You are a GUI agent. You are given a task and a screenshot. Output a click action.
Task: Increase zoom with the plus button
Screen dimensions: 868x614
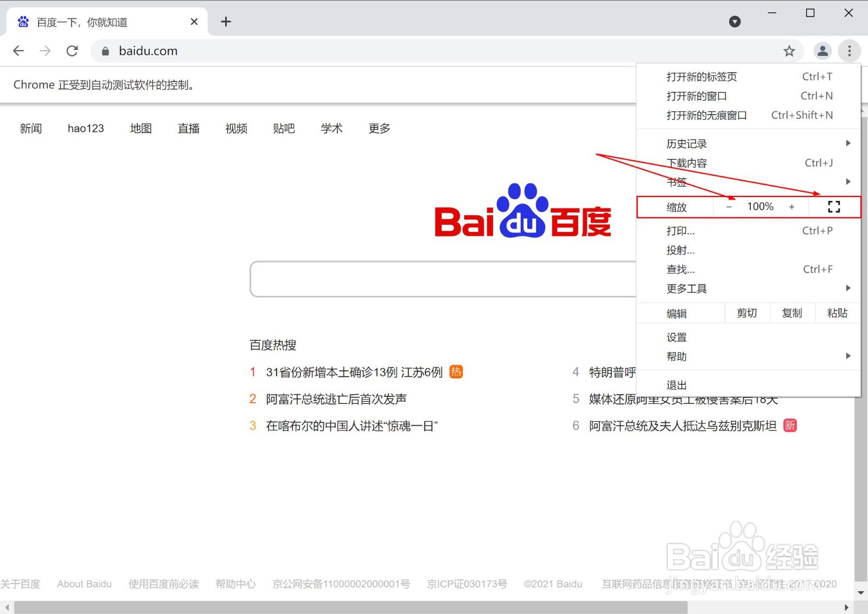(792, 207)
